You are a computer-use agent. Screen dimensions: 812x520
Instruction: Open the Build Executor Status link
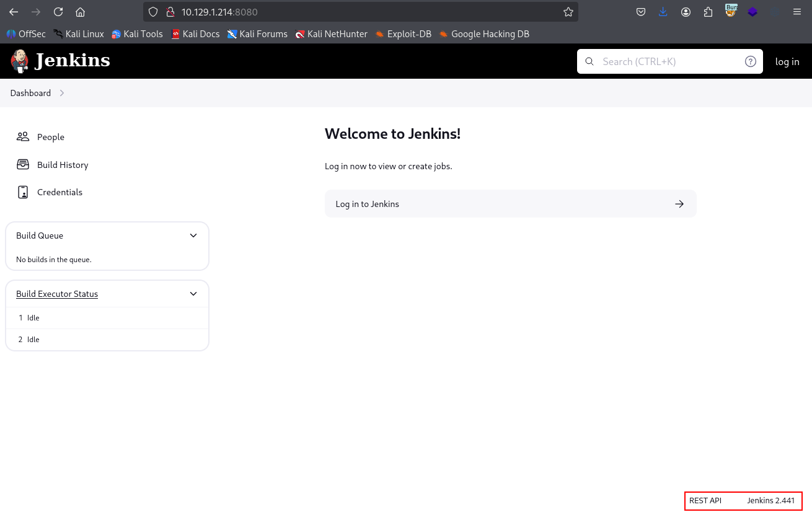[x=57, y=294]
